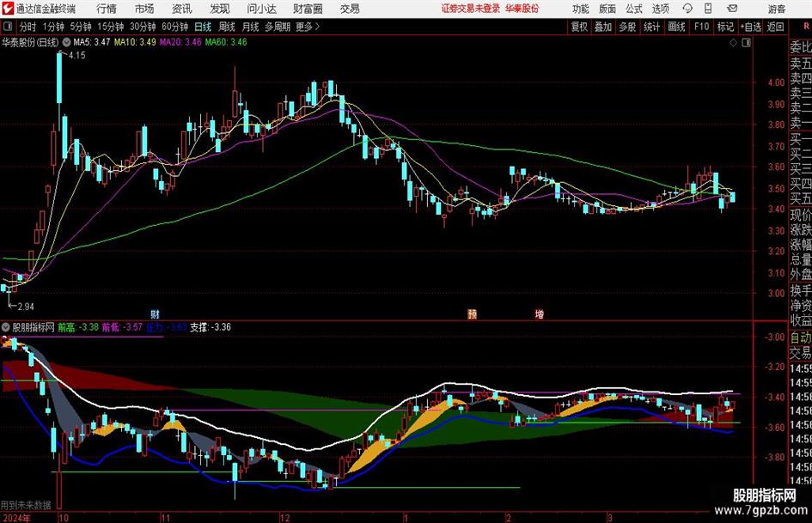This screenshot has height=523, width=812.
Task: Click the orange 预 marker on chart
Action: point(473,313)
